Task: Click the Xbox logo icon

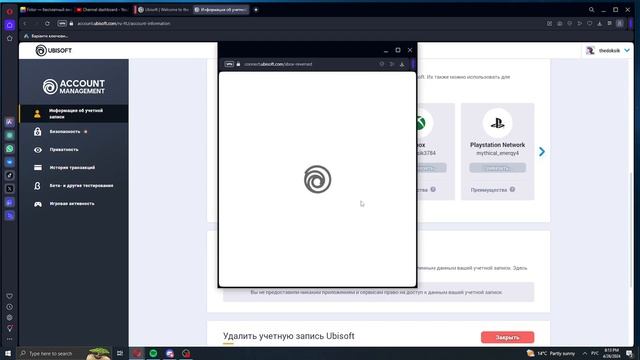Action: coord(421,123)
